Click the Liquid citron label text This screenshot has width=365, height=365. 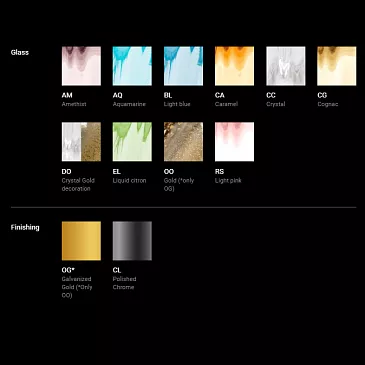pyautogui.click(x=129, y=180)
